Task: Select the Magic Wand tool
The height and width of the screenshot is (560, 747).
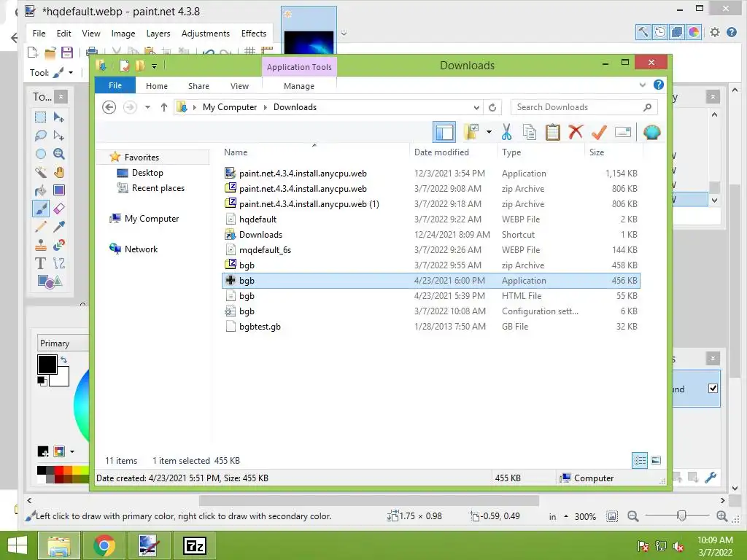Action: click(41, 172)
